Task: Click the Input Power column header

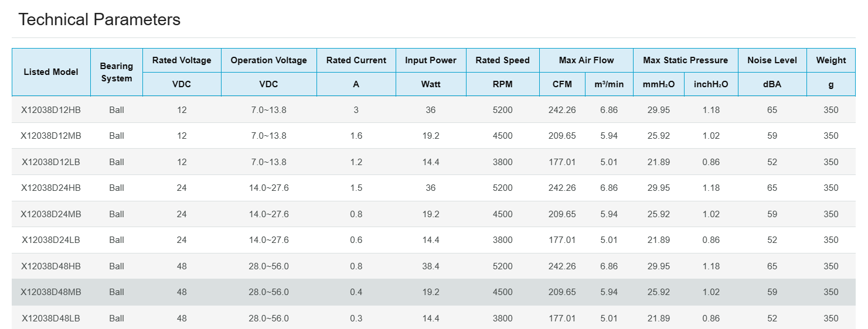Action: point(431,60)
